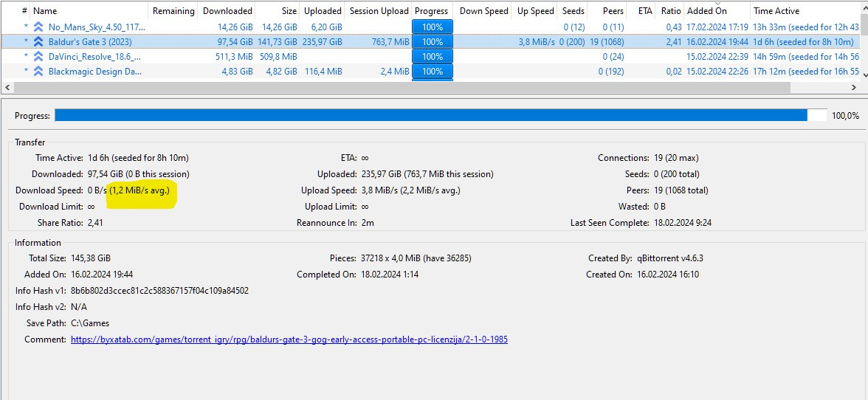Click the seeding icon beside Blackmagic Design torrent
The width and height of the screenshot is (868, 400).
pos(38,72)
